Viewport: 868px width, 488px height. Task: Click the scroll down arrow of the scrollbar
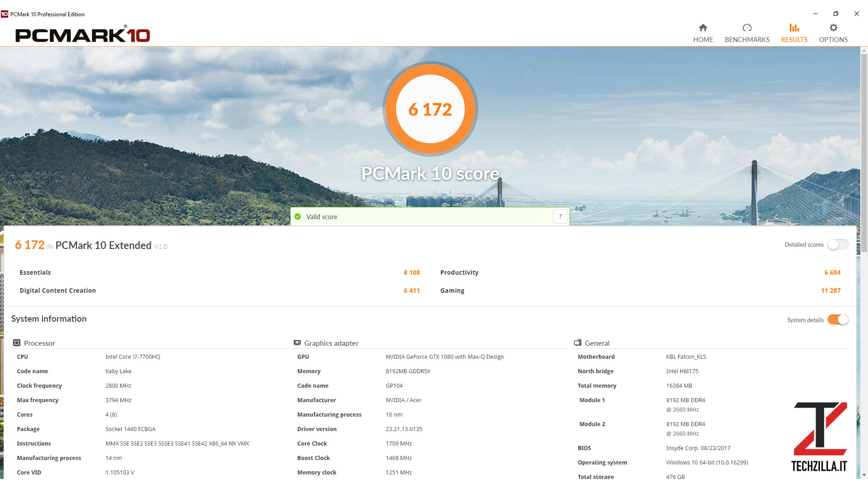864,475
